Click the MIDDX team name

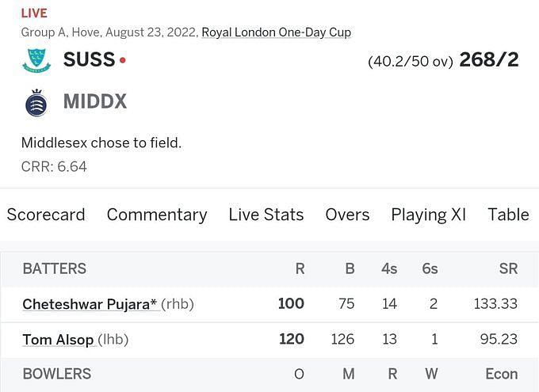click(x=95, y=101)
